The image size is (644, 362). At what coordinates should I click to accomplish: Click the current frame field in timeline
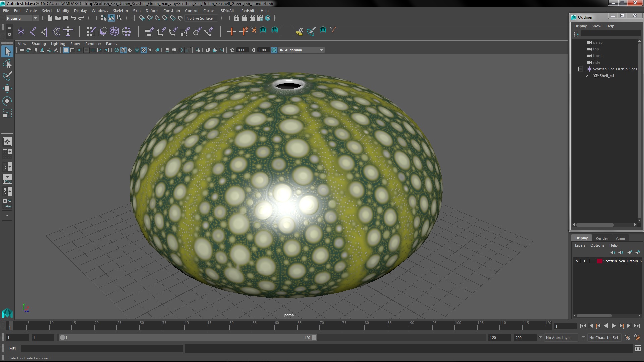(x=565, y=326)
